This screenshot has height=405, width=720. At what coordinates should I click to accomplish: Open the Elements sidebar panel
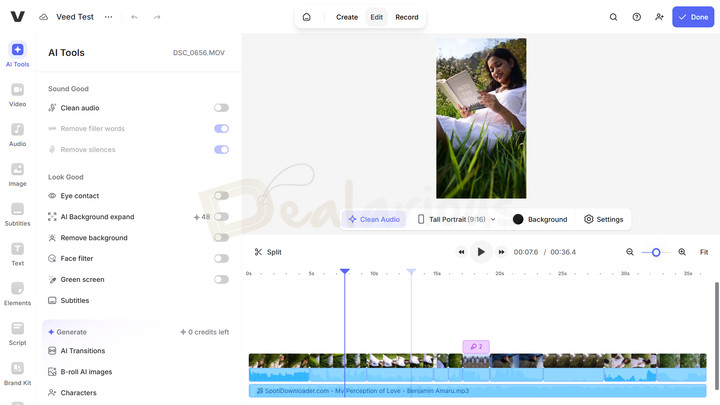coord(17,294)
